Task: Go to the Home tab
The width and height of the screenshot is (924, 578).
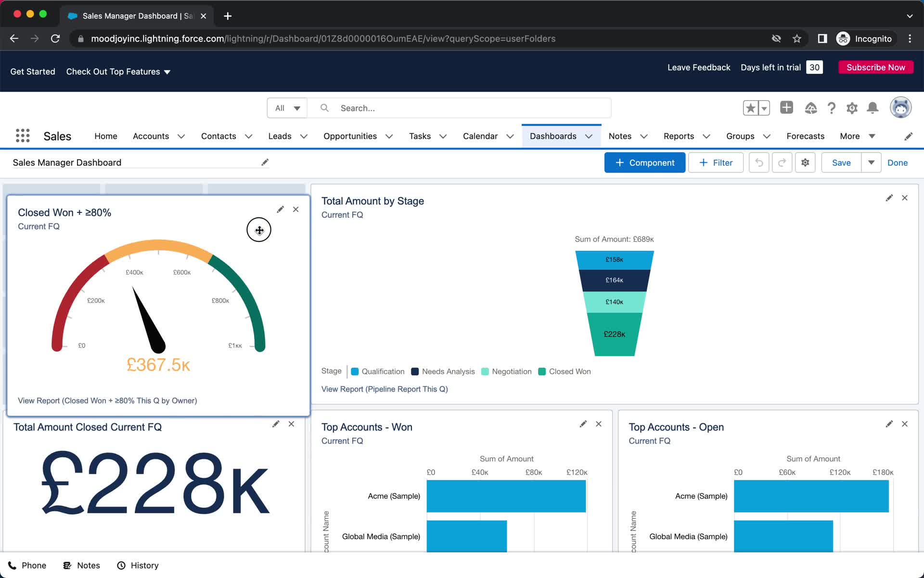Action: pyautogui.click(x=106, y=136)
